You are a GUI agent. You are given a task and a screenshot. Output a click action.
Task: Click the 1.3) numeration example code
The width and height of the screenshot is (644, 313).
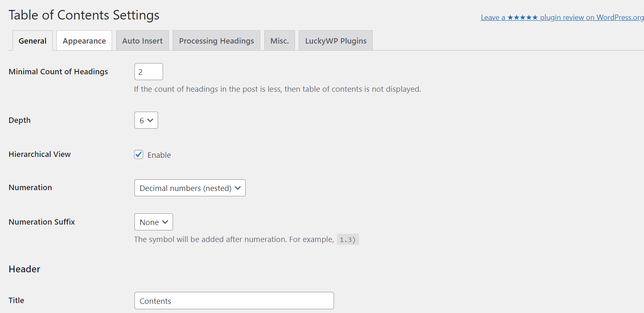click(348, 240)
